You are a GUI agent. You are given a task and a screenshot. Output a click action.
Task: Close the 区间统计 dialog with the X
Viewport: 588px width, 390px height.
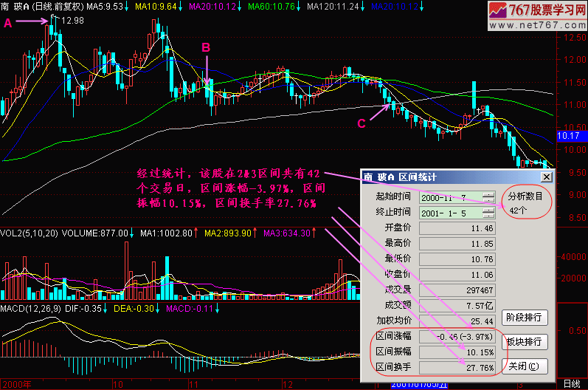[546, 177]
